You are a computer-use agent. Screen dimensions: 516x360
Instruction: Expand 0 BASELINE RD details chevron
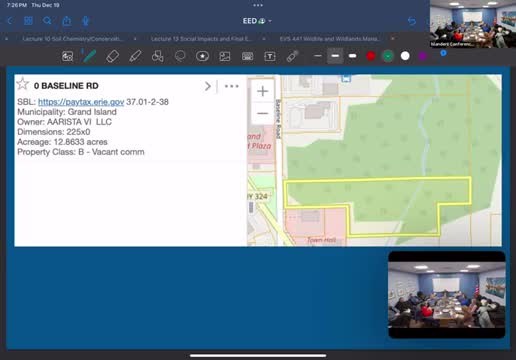pyautogui.click(x=208, y=86)
